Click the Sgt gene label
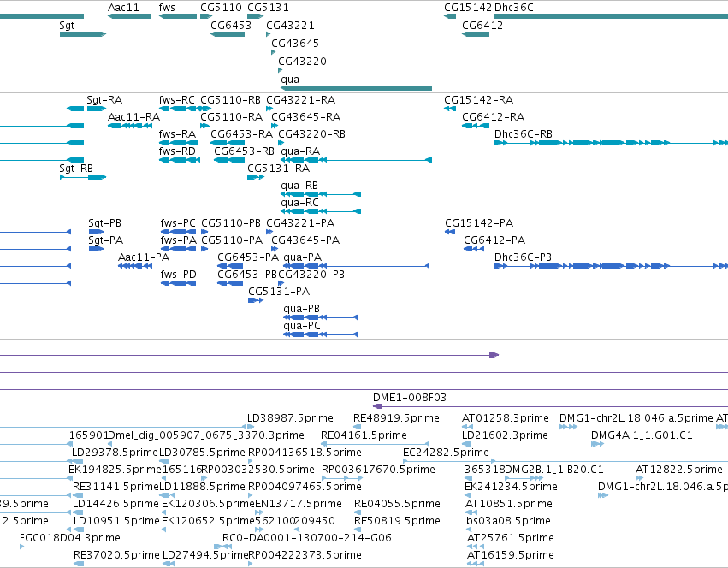728x568 pixels. (67, 26)
